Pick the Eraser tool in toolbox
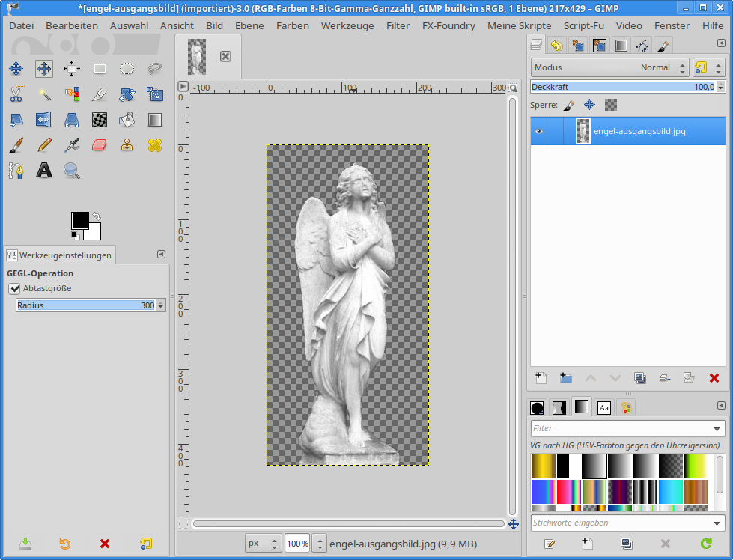Image resolution: width=733 pixels, height=560 pixels. coord(100,144)
